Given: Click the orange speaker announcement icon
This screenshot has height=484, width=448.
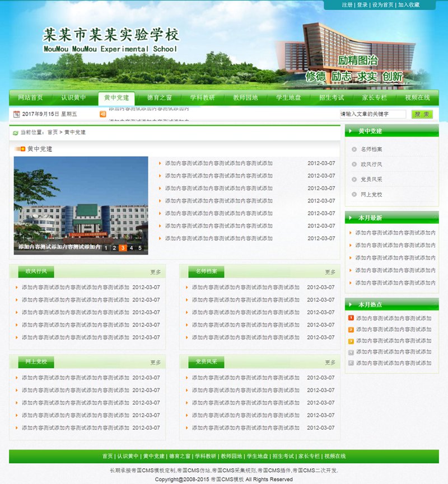Looking at the screenshot, I should (103, 114).
